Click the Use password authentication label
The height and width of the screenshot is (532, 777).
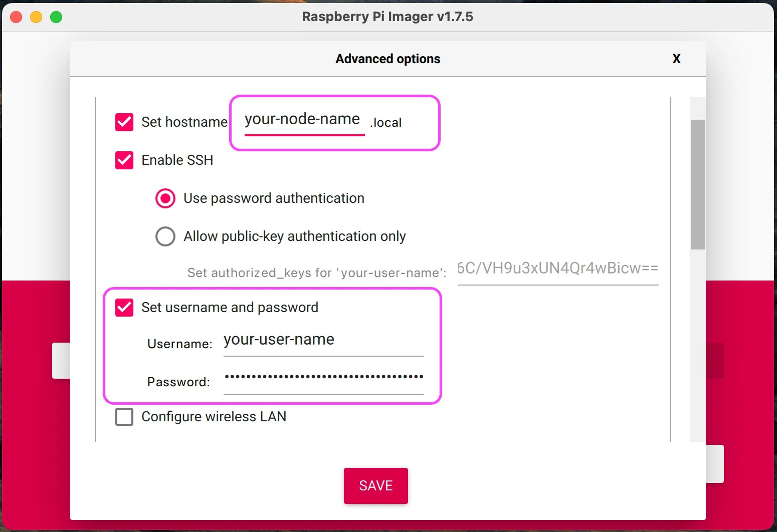click(274, 198)
